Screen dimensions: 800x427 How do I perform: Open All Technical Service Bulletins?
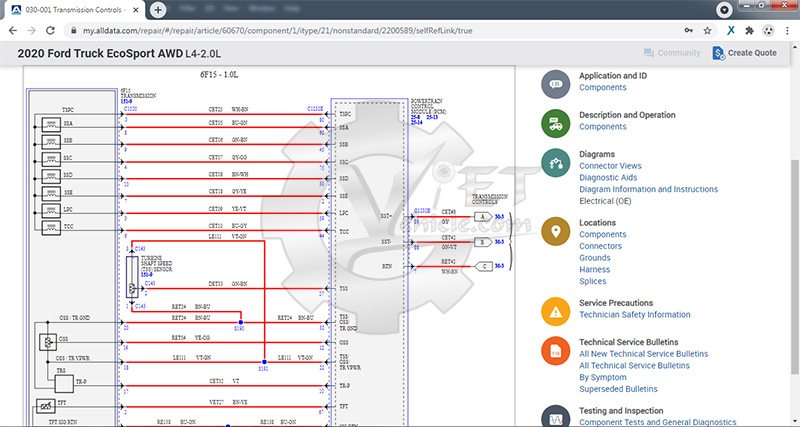634,365
